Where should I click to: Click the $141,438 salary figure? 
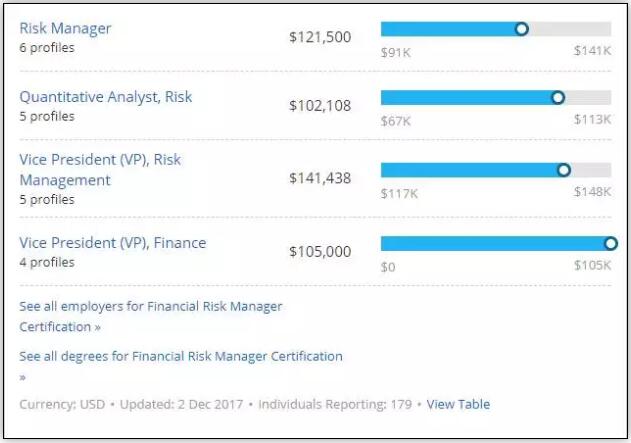[x=320, y=178]
